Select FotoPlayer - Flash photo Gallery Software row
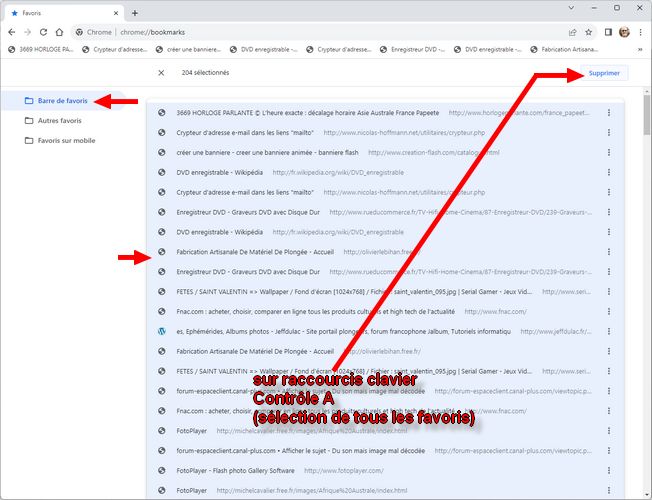Viewport: 652px width, 500px height. pos(385,470)
